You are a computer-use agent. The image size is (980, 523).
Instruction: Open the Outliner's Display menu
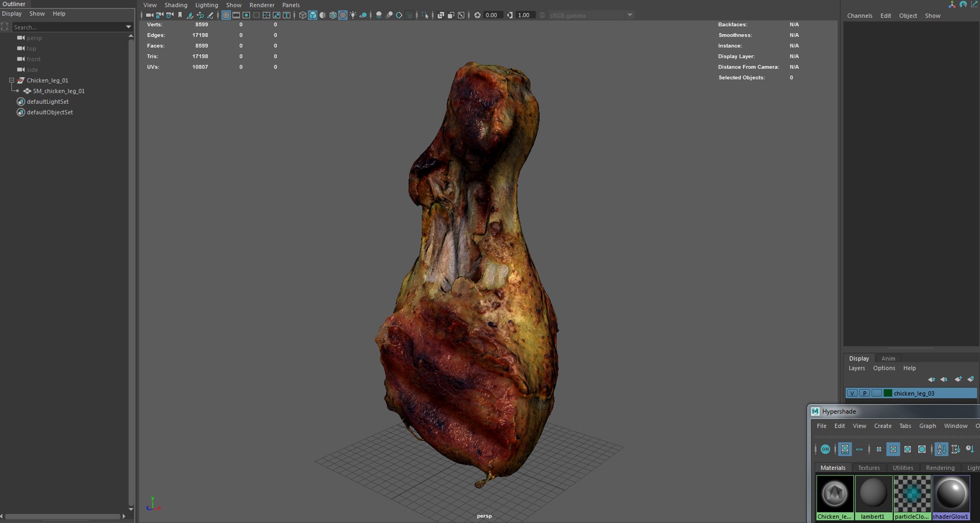click(12, 14)
